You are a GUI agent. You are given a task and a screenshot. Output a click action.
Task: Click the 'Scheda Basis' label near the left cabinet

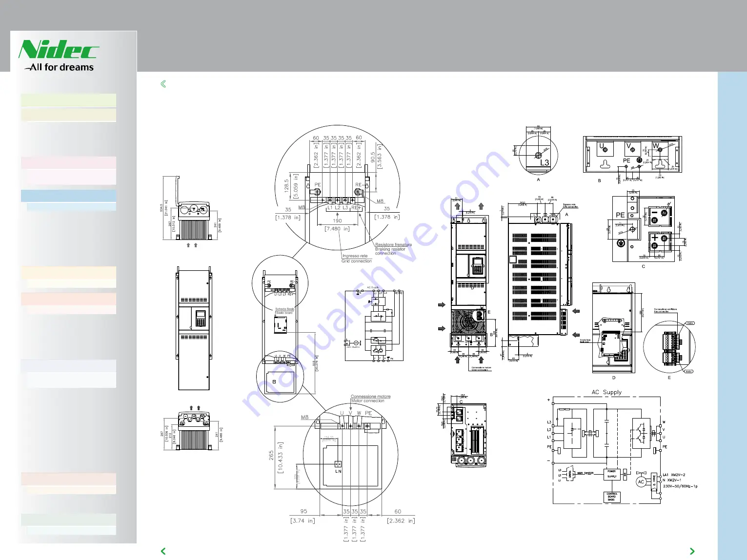click(284, 309)
